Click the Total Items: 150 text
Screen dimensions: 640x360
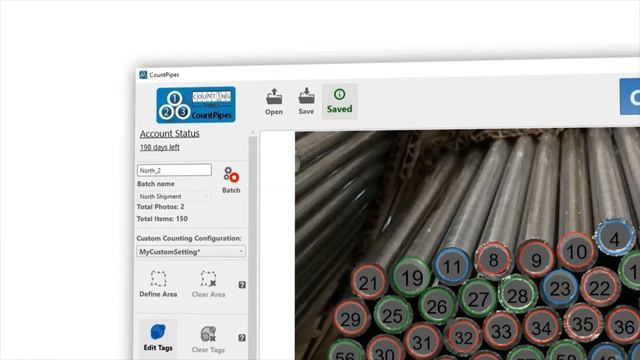tap(162, 219)
